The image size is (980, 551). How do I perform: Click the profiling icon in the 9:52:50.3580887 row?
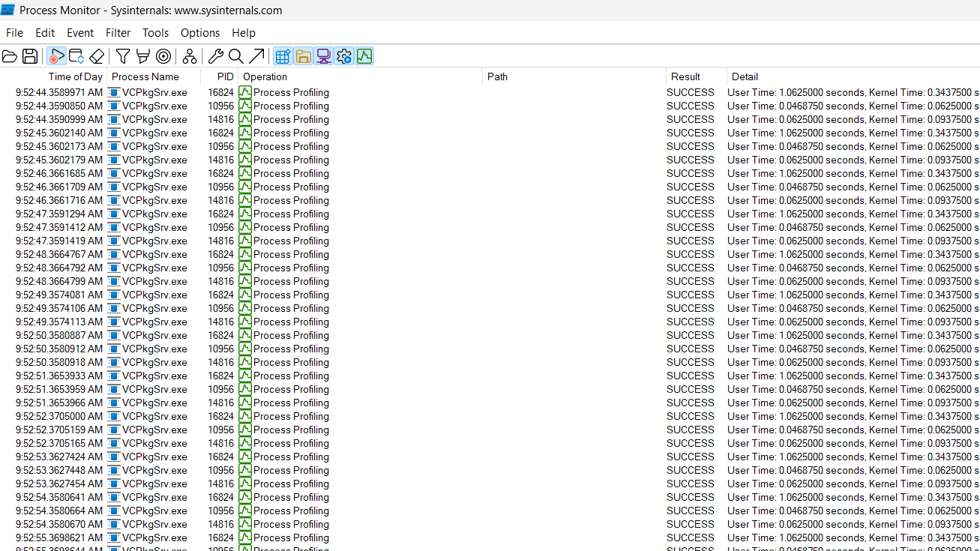pyautogui.click(x=245, y=335)
